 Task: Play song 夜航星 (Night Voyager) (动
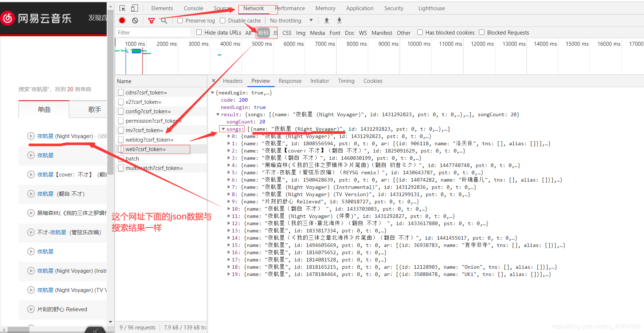coord(31,136)
